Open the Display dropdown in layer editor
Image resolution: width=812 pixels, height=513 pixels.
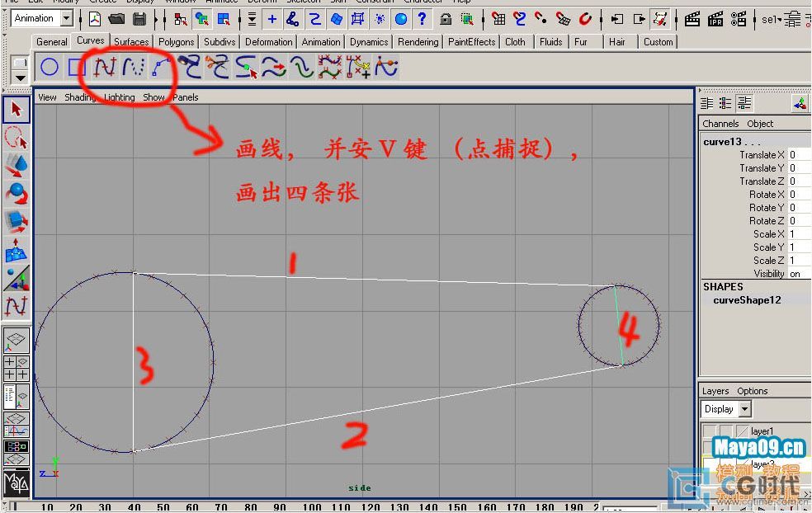coord(744,409)
